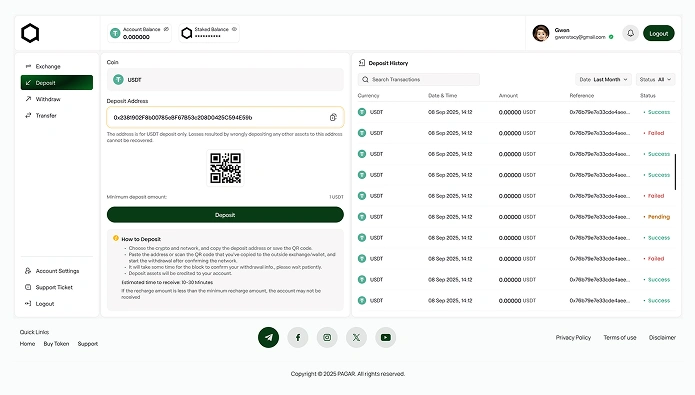Open Account Settings in the sidebar
Screen dimensions: 695x395
[x=57, y=271]
